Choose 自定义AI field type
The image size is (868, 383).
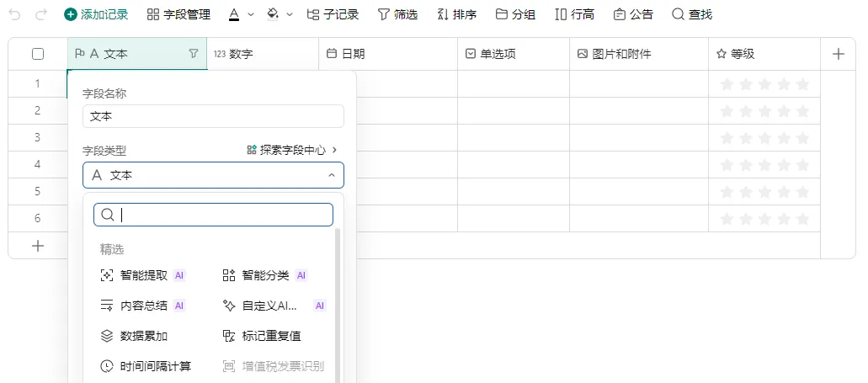click(x=274, y=306)
